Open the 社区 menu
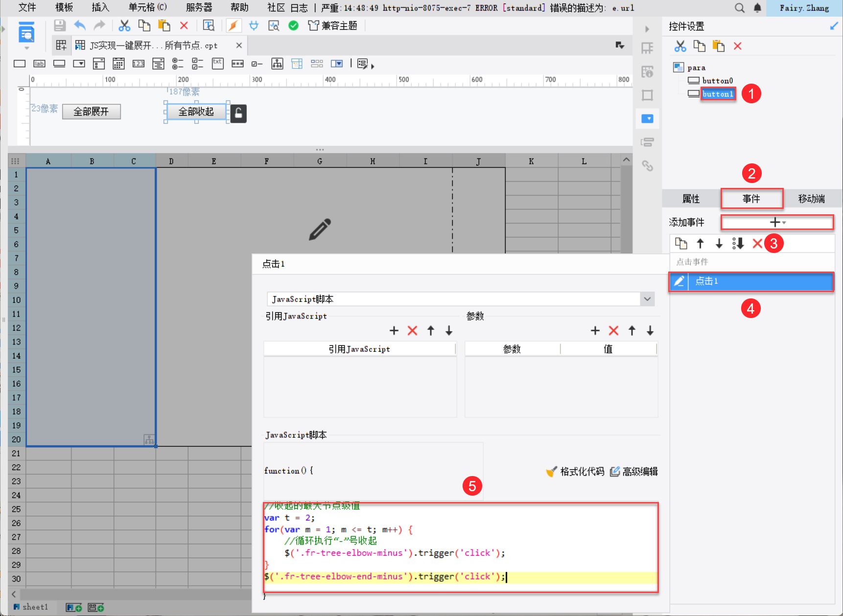 [276, 7]
